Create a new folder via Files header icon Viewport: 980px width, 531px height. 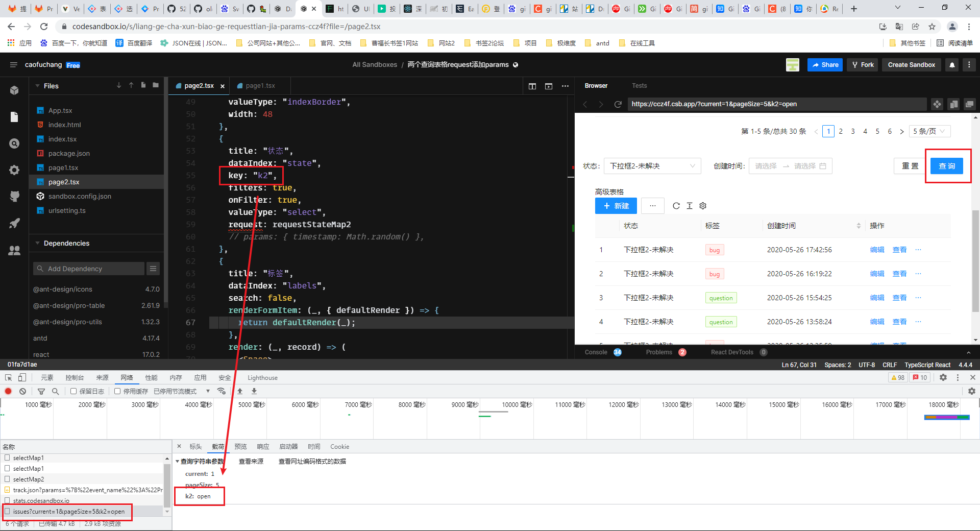(156, 85)
